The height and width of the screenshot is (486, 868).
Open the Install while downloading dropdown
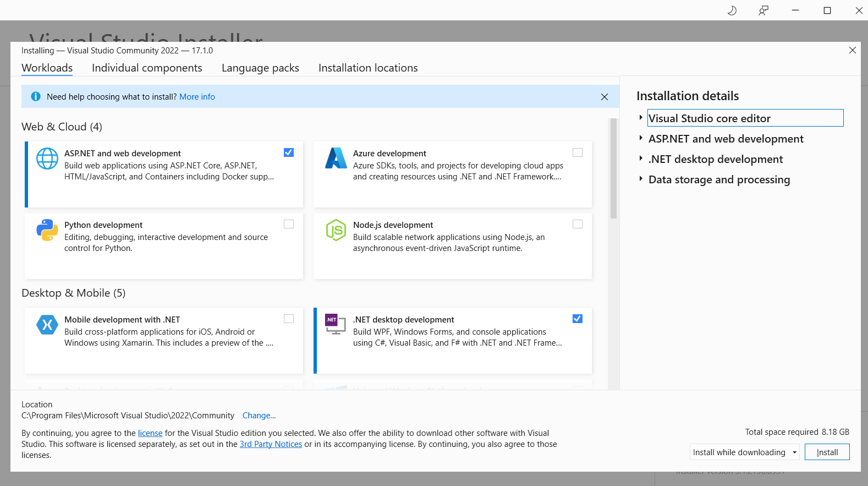click(745, 452)
